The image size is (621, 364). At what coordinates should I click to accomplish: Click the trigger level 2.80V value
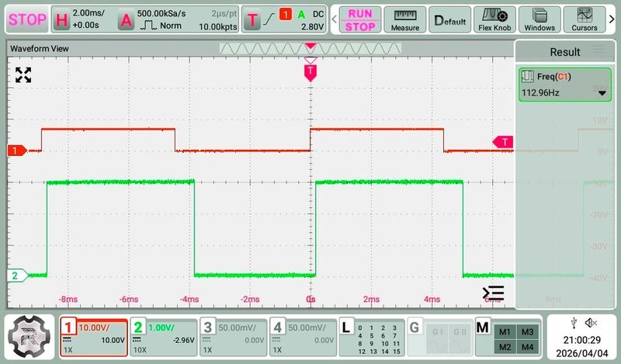pos(313,26)
